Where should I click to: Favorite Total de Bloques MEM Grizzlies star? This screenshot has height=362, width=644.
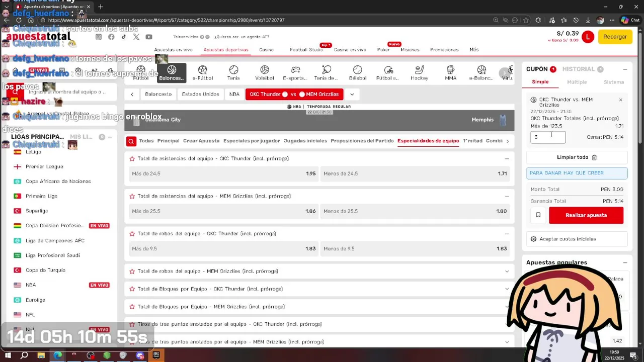point(132,307)
